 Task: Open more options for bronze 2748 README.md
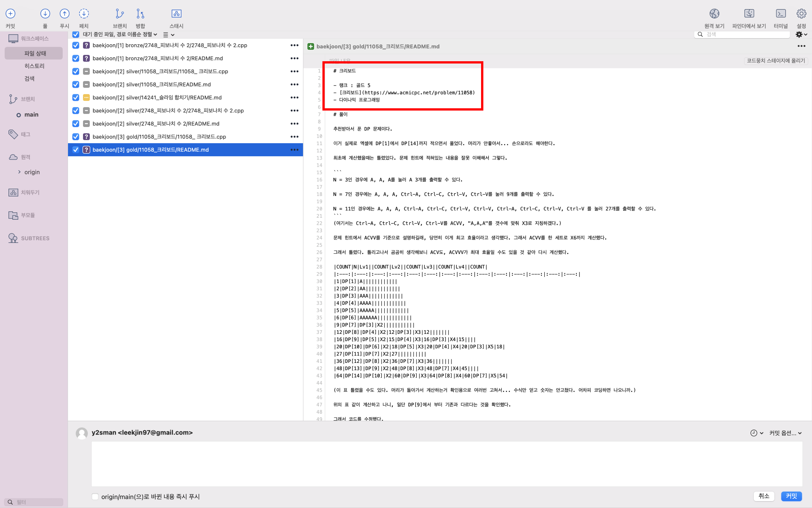pos(294,58)
